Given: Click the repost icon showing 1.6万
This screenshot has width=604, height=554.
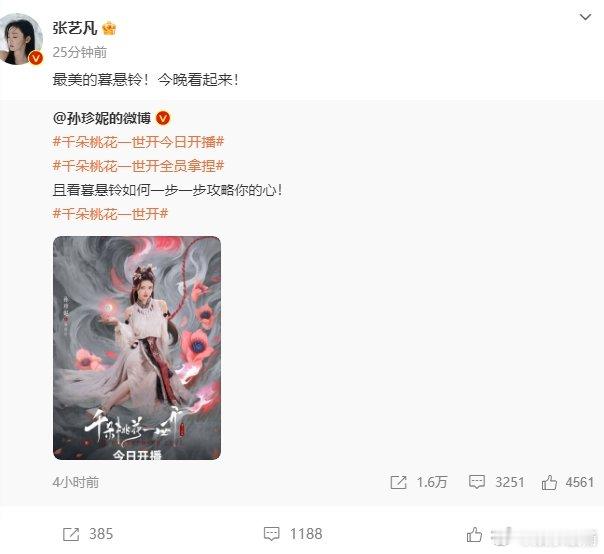Looking at the screenshot, I should (398, 482).
